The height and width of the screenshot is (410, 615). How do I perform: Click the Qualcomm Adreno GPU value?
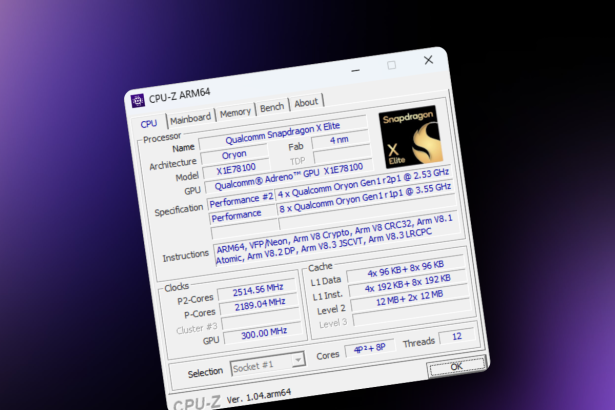[x=289, y=175]
